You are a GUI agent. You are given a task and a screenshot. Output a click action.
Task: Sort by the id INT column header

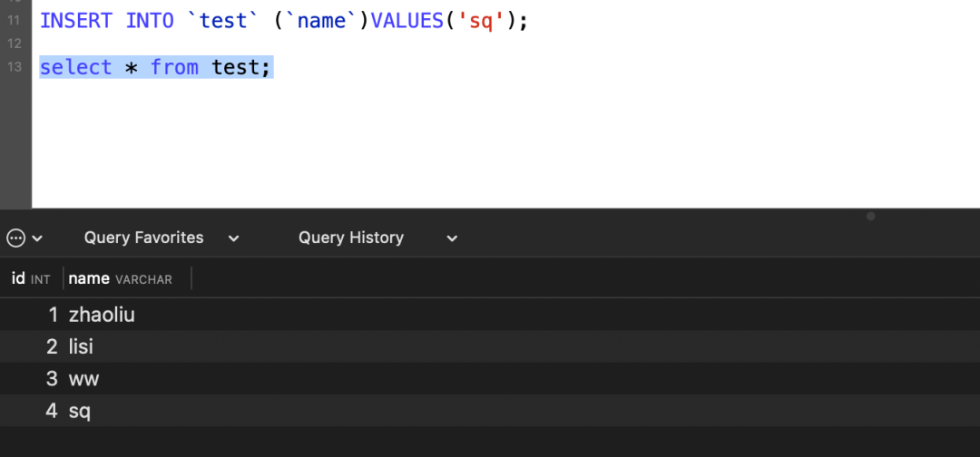point(31,279)
